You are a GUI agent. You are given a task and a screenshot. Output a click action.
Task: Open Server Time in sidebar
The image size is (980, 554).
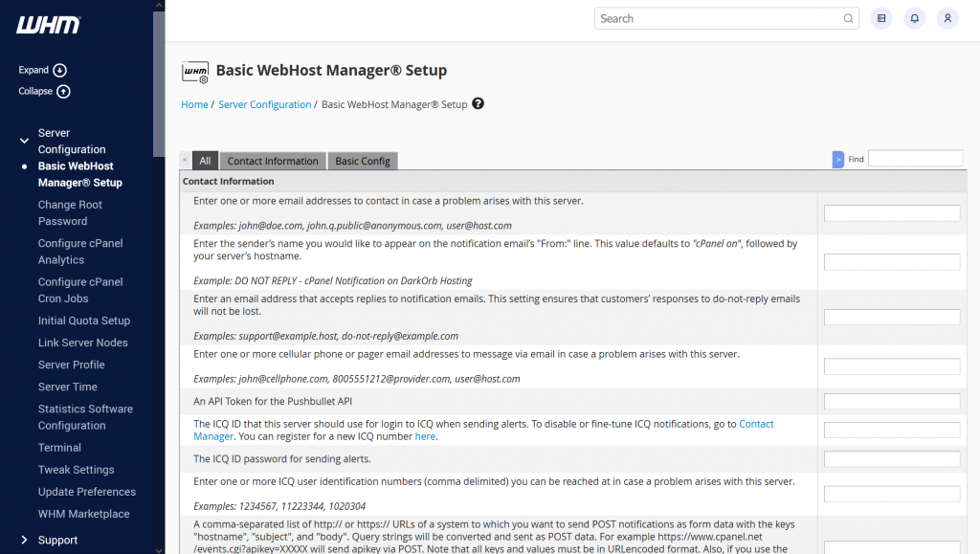coord(68,387)
